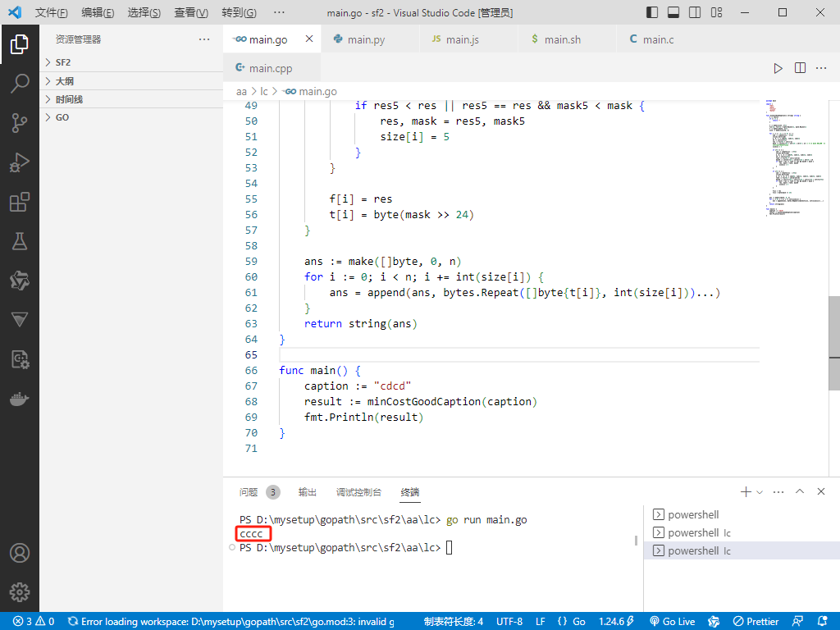
Task: Open the Source Control view
Action: click(x=20, y=123)
